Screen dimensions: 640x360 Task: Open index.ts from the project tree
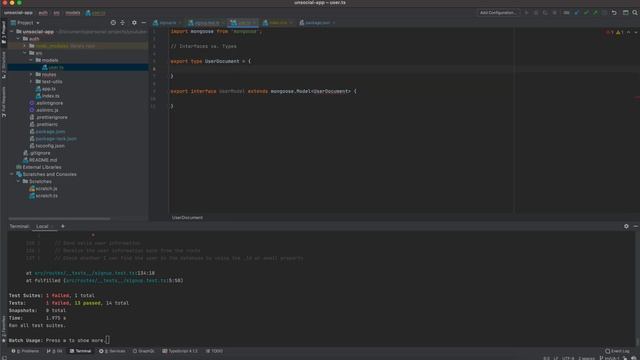[47, 96]
